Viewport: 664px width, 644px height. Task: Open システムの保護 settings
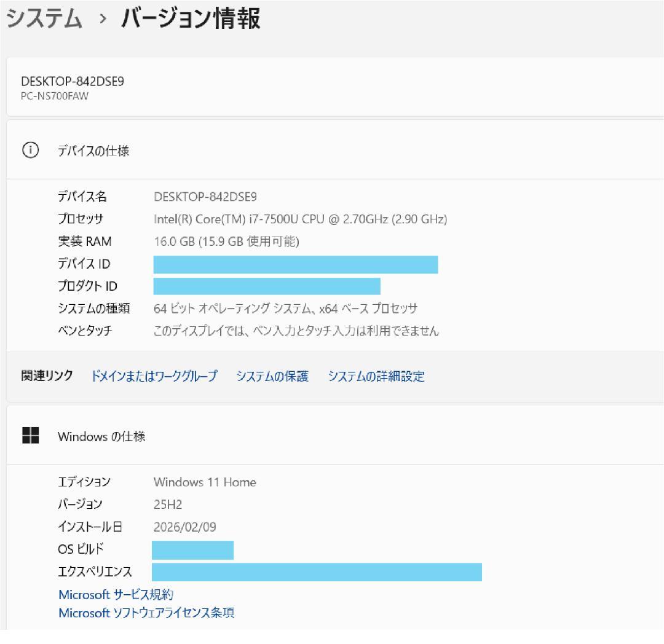(x=272, y=376)
